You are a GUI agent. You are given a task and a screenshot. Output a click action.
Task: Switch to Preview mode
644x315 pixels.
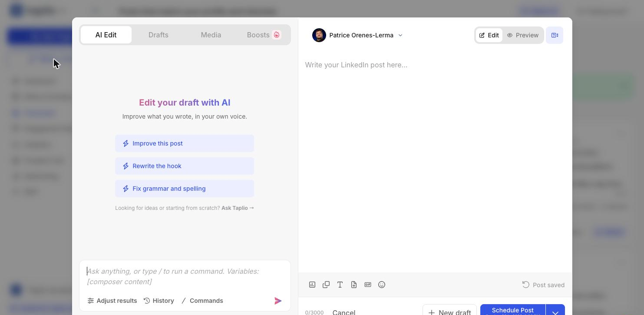523,35
